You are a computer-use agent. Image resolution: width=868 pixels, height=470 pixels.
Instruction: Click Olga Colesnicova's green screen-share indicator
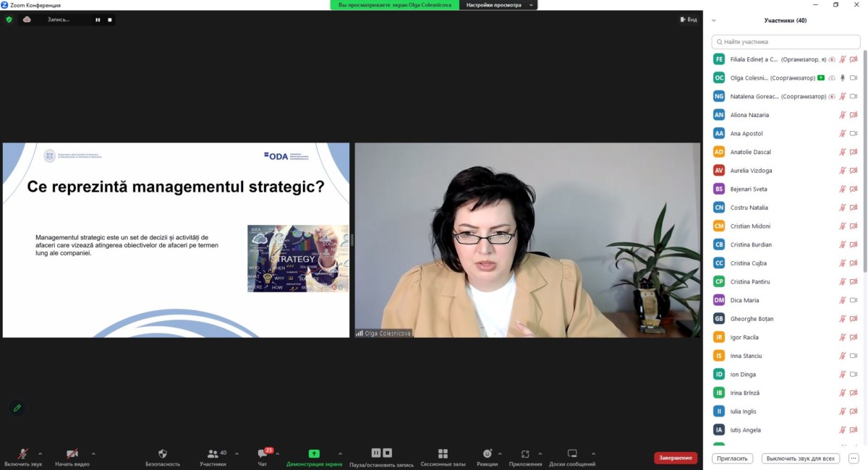point(821,77)
